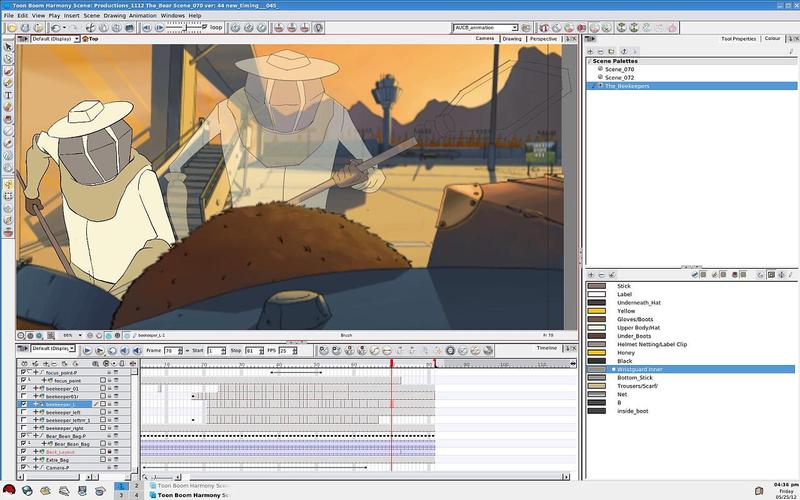The image size is (800, 500).
Task: Click the Save disk toolbar icon
Action: point(24,28)
